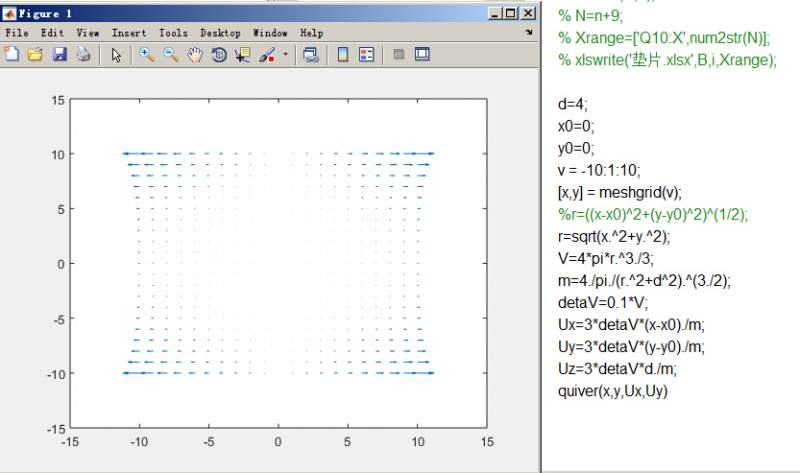Click the comment line starting '% Xrange='

pyautogui.click(x=664, y=38)
